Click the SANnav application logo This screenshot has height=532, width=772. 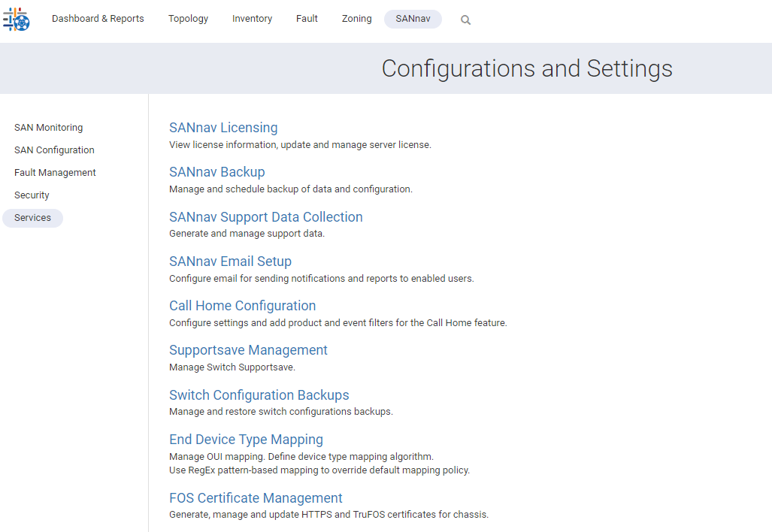tap(15, 19)
